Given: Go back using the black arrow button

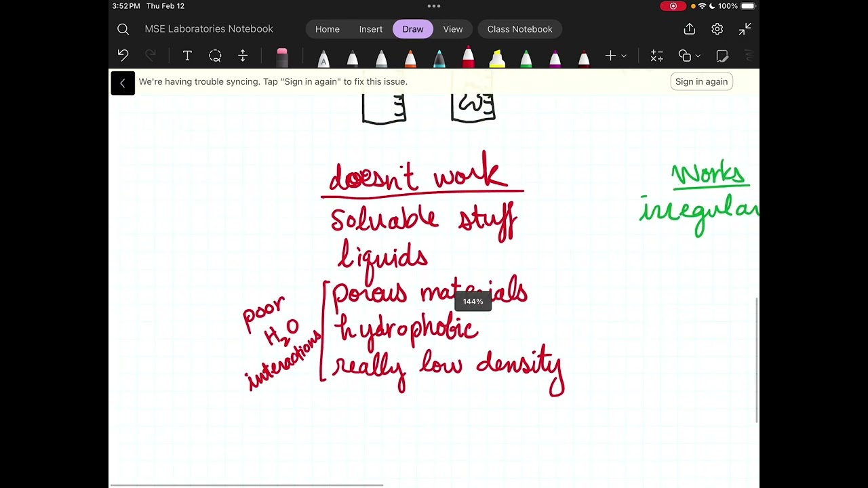Looking at the screenshot, I should 123,83.
